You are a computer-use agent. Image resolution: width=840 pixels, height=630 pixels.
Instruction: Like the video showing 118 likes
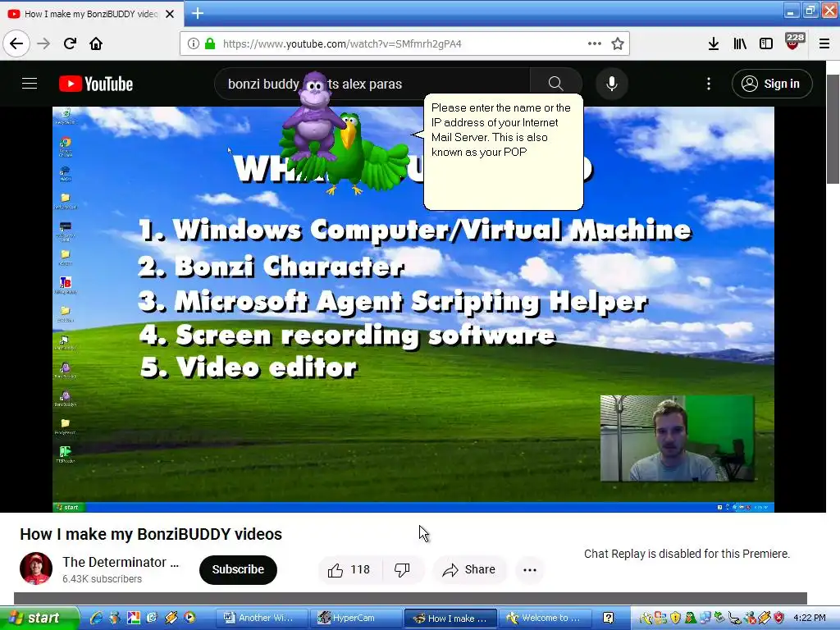(x=349, y=569)
